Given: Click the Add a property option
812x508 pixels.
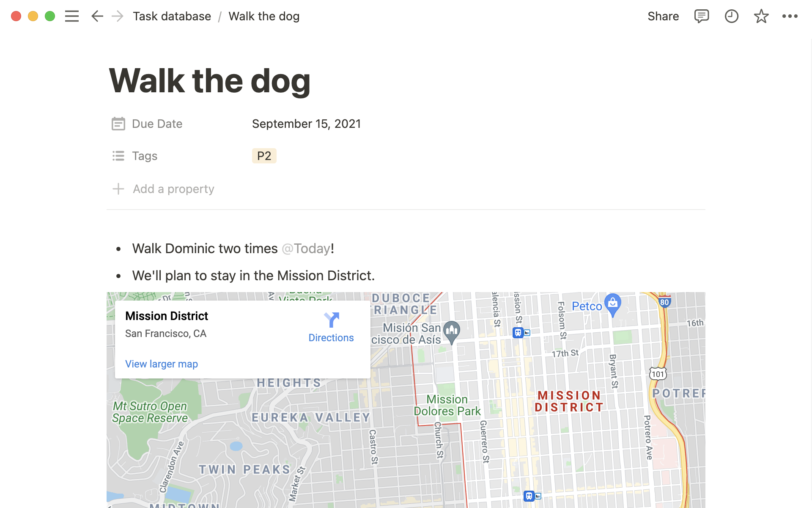Looking at the screenshot, I should click(x=164, y=188).
